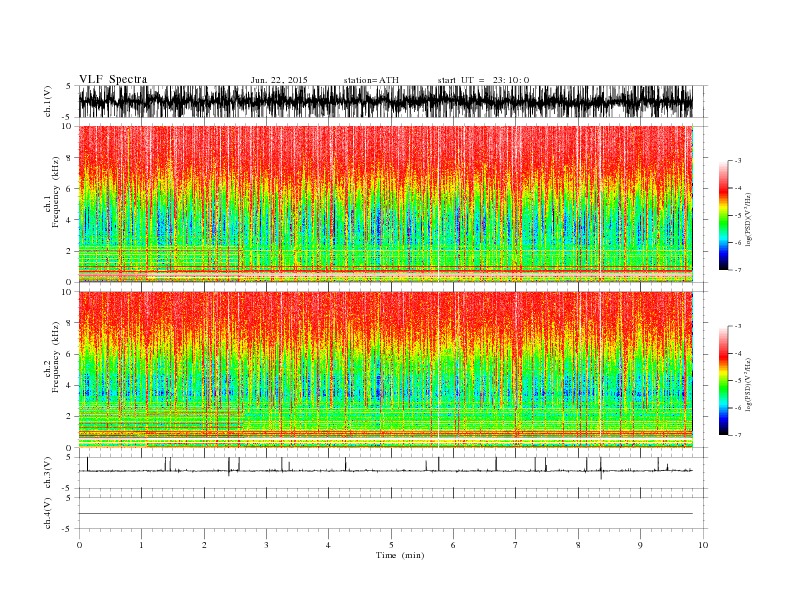Screen dimensions: 792x612
Task: Click the "-3" tick on ch.2 colorbar
Action: [x=738, y=326]
